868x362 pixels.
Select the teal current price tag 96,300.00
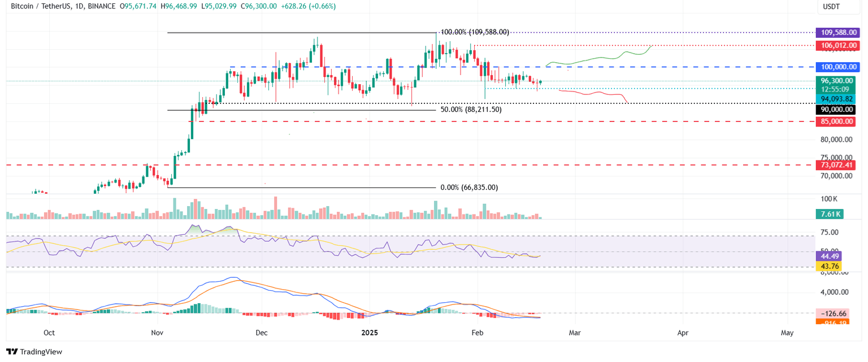click(x=836, y=80)
